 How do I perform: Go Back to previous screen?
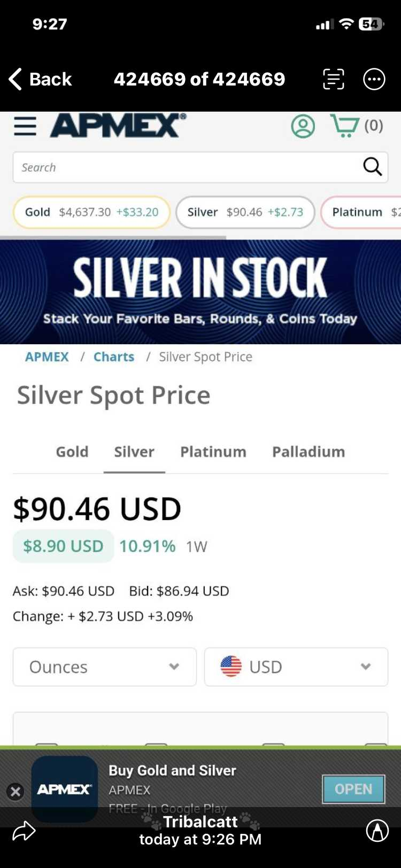41,79
